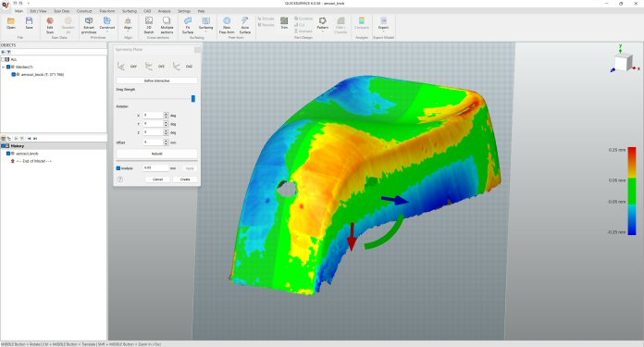Click the Drag Strength slider handle
Viewport: 644px width, 347px height.
click(193, 99)
